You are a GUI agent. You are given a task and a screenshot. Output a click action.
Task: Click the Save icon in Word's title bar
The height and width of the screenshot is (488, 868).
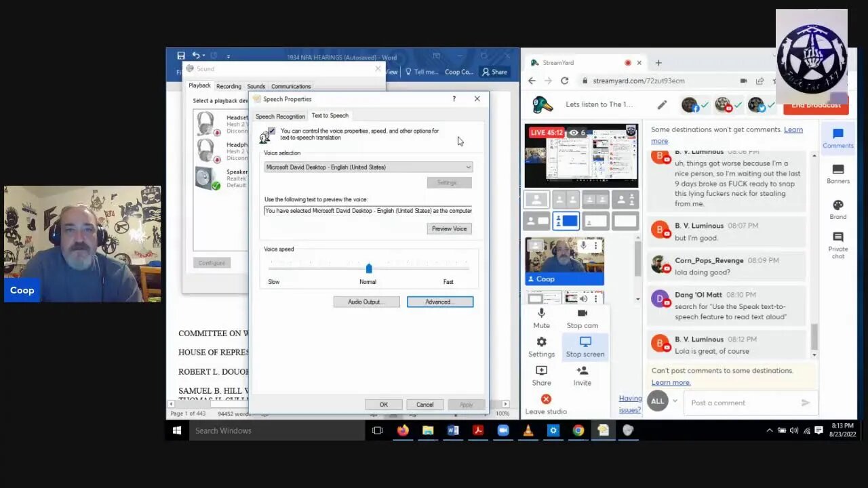[181, 56]
